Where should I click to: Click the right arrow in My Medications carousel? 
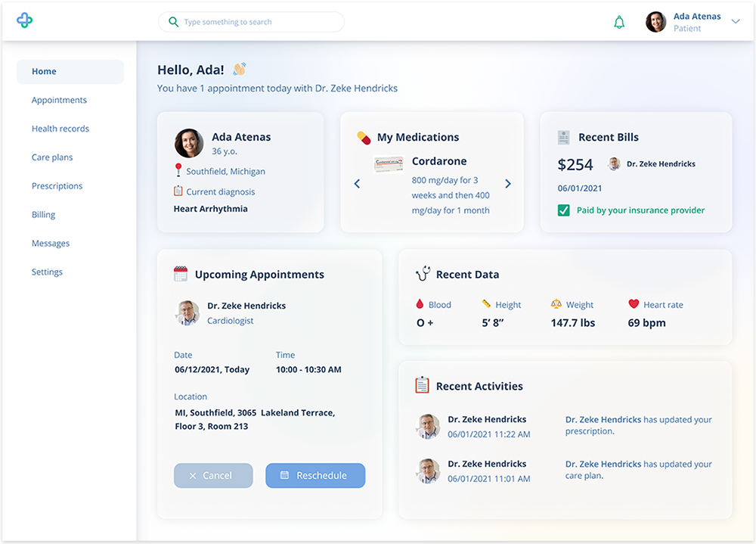tap(508, 183)
